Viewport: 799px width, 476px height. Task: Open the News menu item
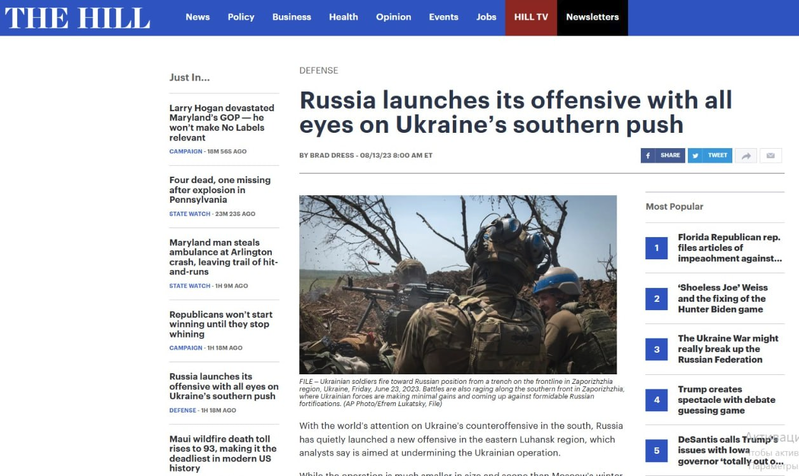[x=197, y=17]
